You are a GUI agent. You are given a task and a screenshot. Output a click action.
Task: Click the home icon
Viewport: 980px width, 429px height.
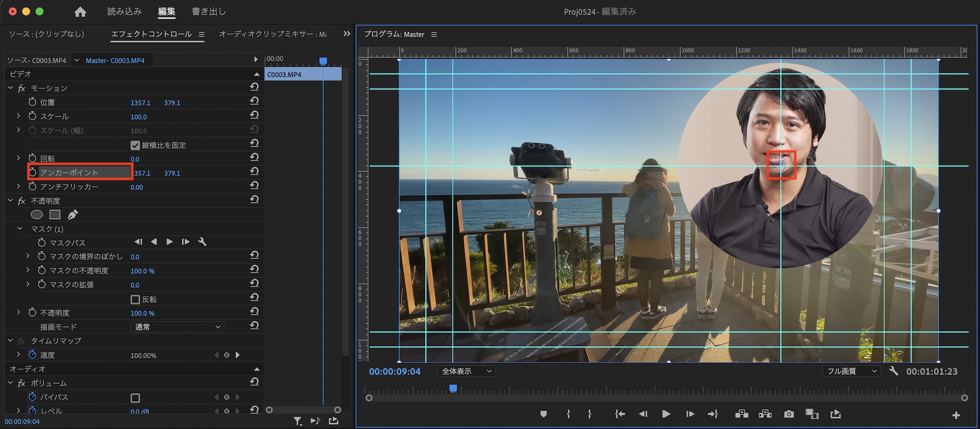tap(80, 12)
